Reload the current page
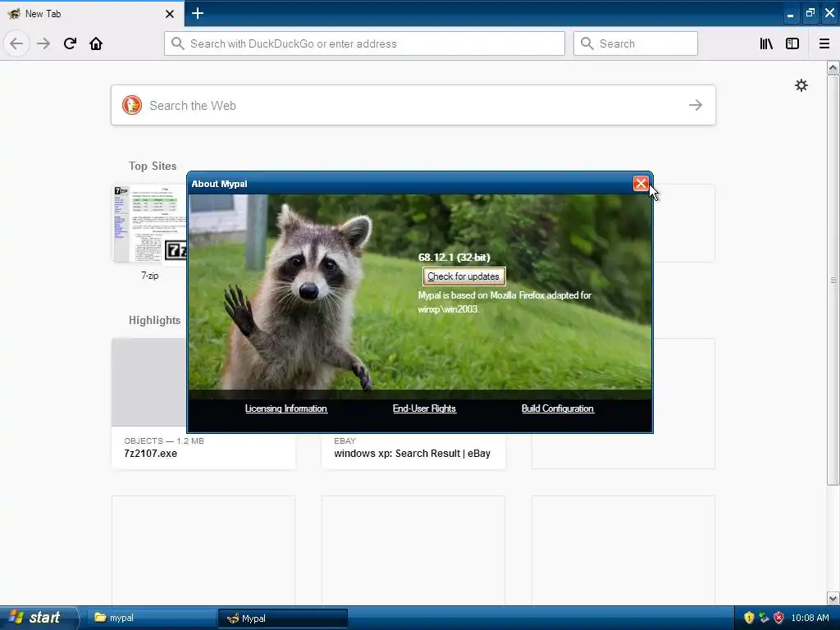 (x=70, y=43)
